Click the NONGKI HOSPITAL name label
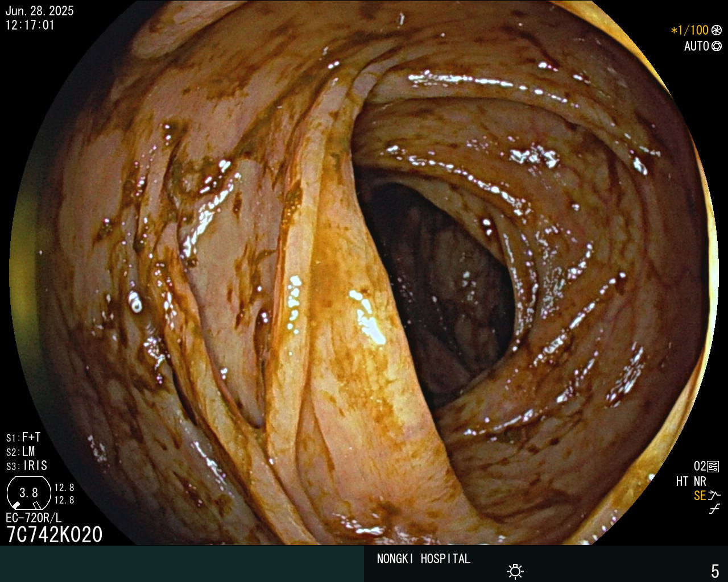Viewport: 728px width, 582px height. click(x=424, y=559)
